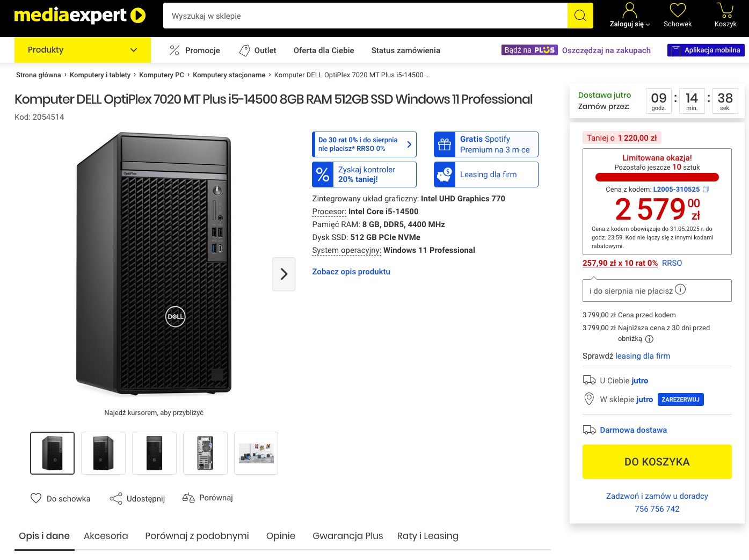This screenshot has height=560, width=749.
Task: Click the yellow search magnifier button
Action: 580,16
